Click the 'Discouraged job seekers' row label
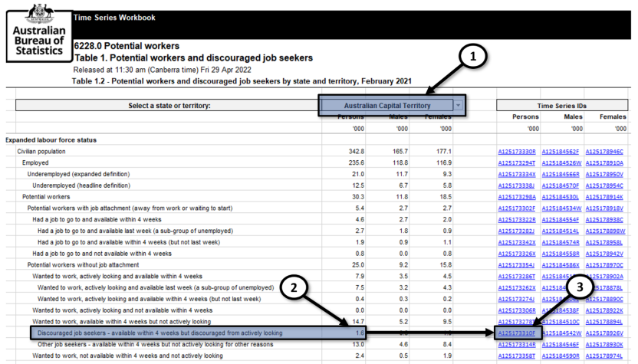The width and height of the screenshot is (638, 364). click(160, 333)
